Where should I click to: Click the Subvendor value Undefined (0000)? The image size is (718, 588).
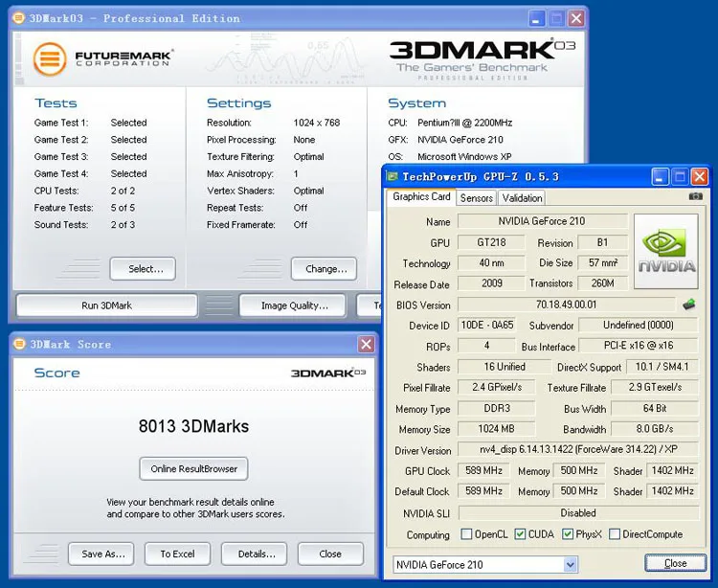click(639, 326)
